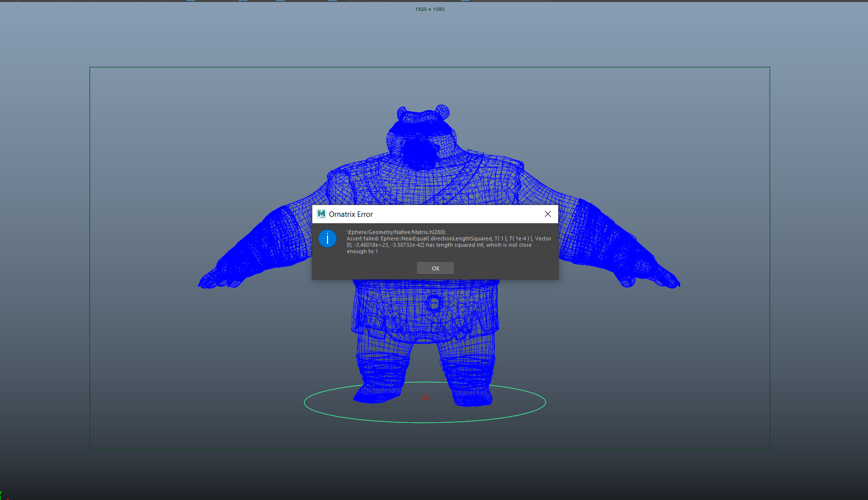Select the red locator icon at origin
The height and width of the screenshot is (500, 868).
pyautogui.click(x=425, y=397)
